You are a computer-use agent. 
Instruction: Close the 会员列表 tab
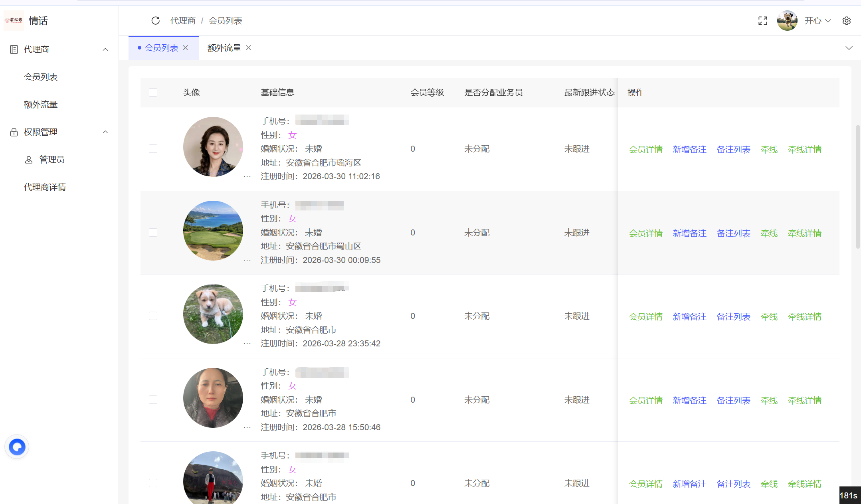tap(186, 48)
